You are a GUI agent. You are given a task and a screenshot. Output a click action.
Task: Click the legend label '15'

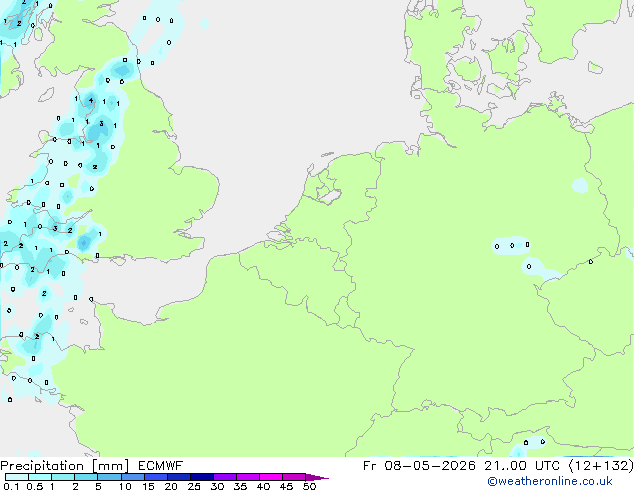click(x=148, y=486)
